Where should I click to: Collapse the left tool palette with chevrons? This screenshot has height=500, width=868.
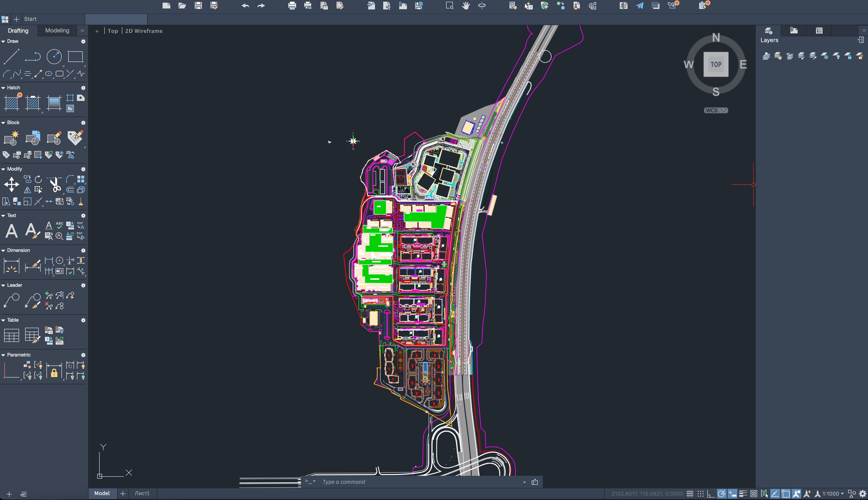(82, 30)
